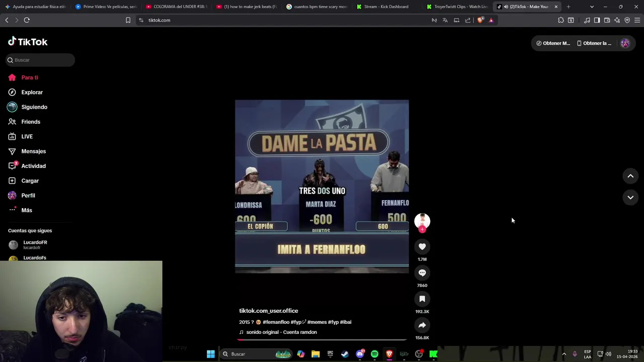Viewport: 644px width, 362px height.
Task: Open tiktok.com_user.office profile link
Action: pyautogui.click(x=269, y=311)
